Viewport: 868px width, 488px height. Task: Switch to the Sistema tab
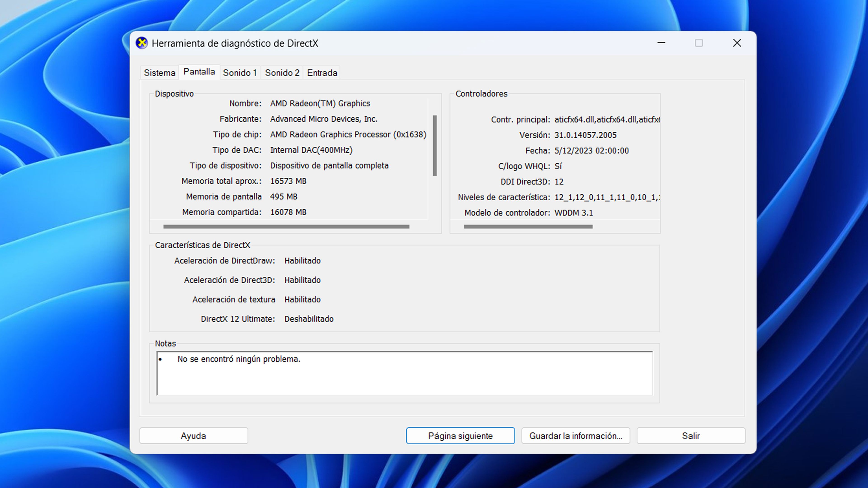pyautogui.click(x=159, y=73)
